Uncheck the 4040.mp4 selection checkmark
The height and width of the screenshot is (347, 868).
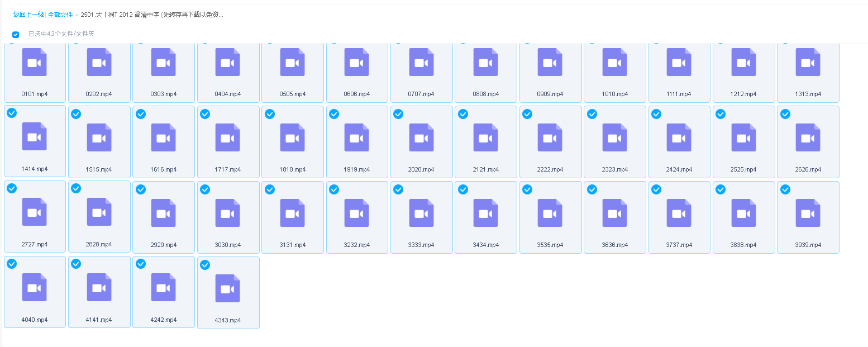(x=12, y=264)
